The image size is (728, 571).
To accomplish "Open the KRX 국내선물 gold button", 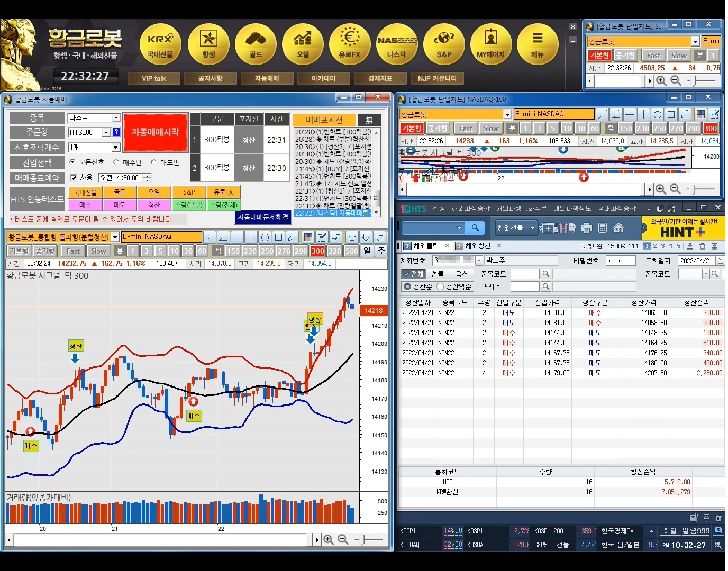I will click(x=160, y=44).
